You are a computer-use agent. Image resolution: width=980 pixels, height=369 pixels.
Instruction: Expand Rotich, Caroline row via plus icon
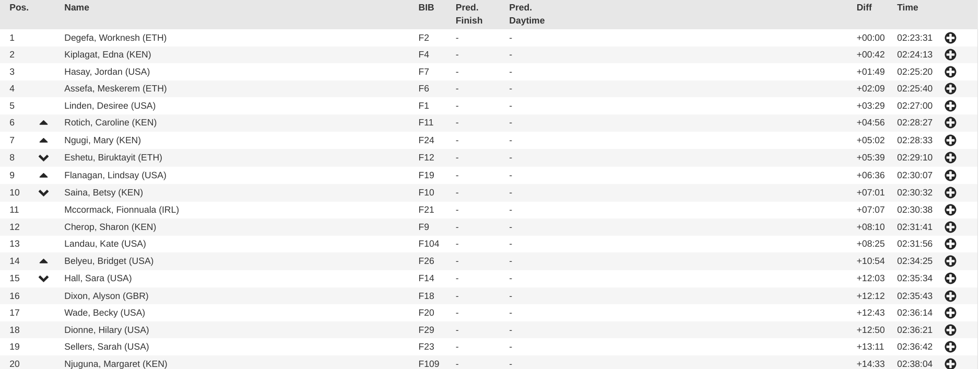(x=950, y=122)
